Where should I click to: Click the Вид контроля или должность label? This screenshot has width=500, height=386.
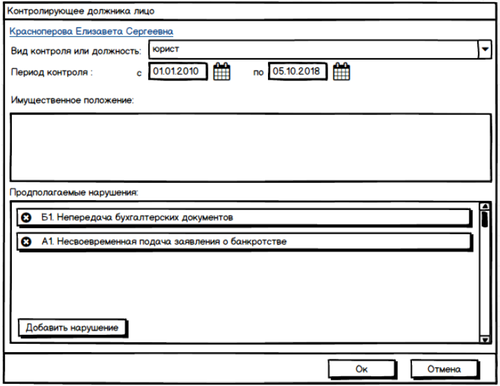tap(76, 51)
